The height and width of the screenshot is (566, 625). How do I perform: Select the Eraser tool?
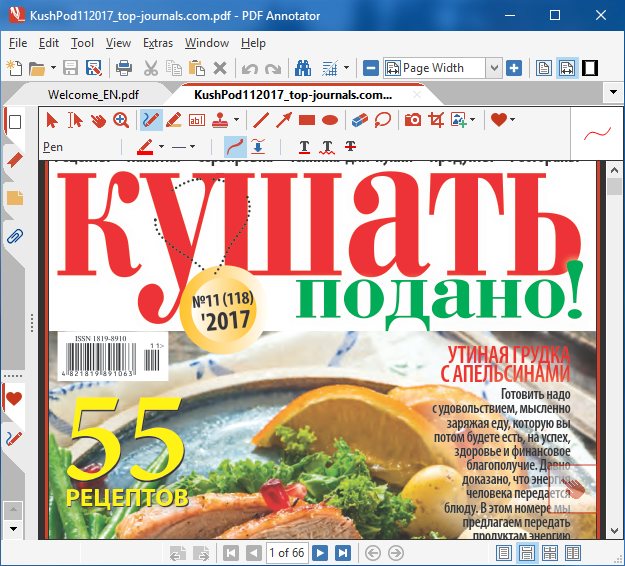point(360,120)
